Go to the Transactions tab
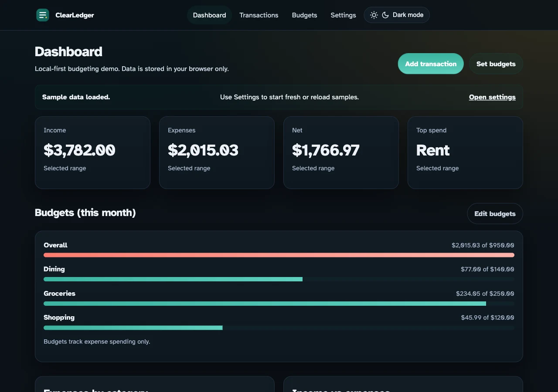The height and width of the screenshot is (392, 558). tap(259, 15)
